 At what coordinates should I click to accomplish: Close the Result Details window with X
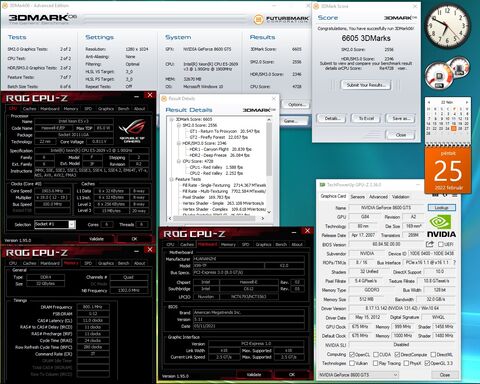point(274,99)
